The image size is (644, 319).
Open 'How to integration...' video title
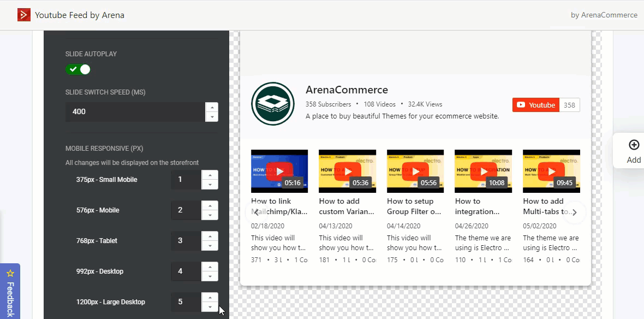coord(477,206)
